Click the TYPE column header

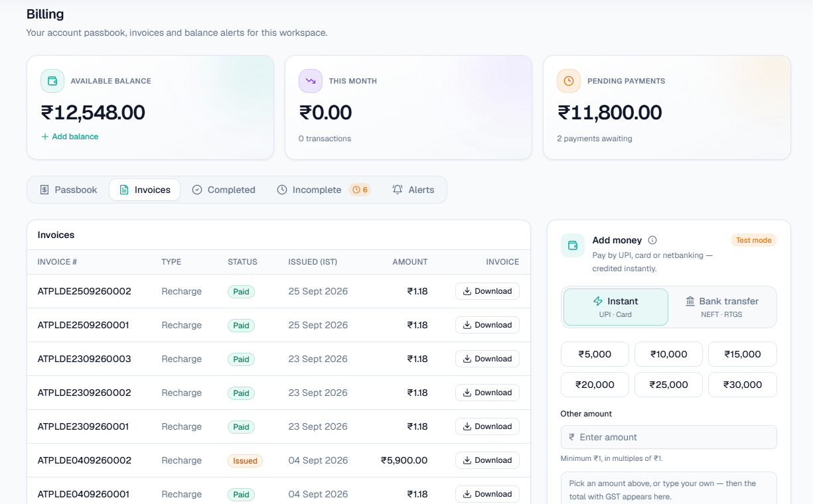click(x=171, y=262)
